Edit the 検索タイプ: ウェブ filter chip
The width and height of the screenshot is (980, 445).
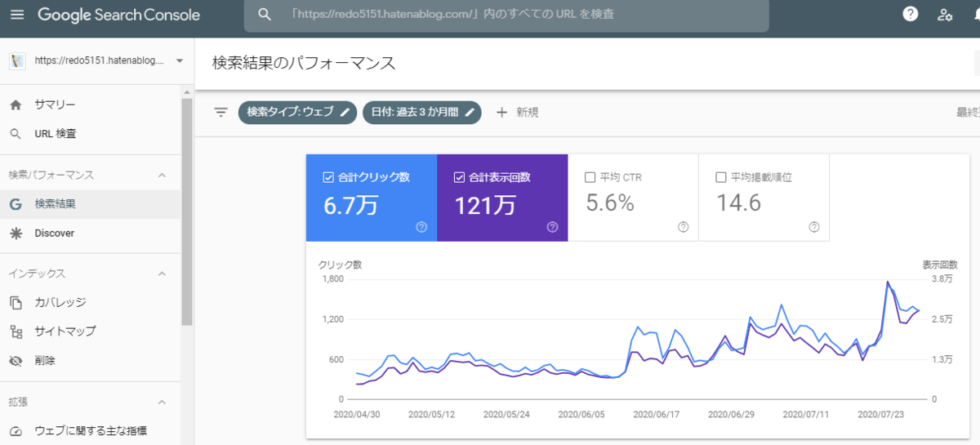point(297,113)
